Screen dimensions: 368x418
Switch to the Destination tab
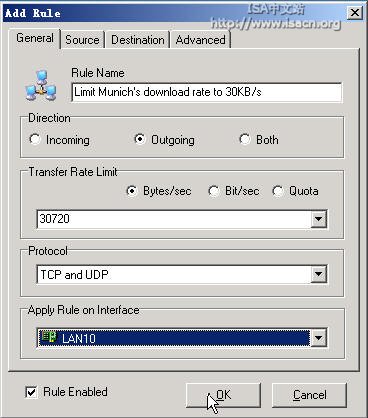138,40
